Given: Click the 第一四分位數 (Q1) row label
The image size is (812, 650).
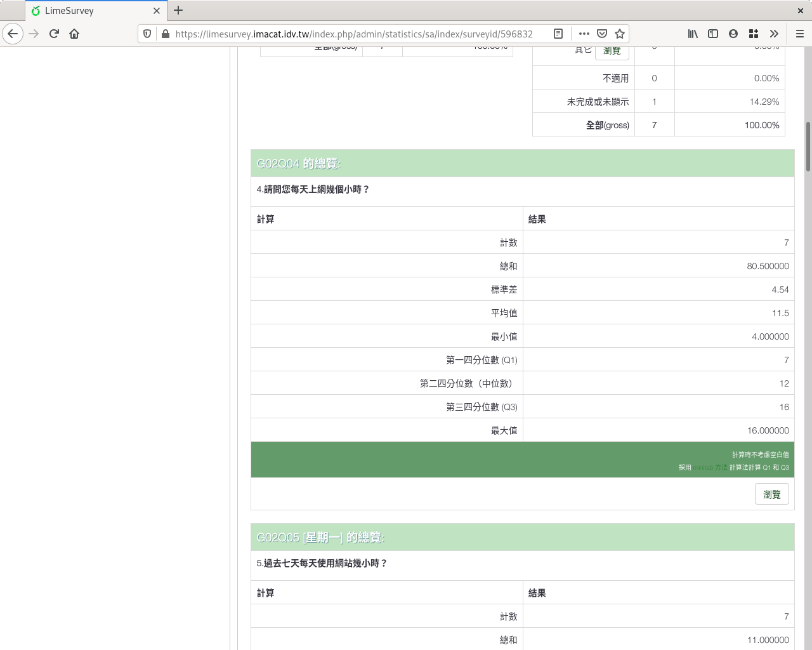Looking at the screenshot, I should pos(481,360).
